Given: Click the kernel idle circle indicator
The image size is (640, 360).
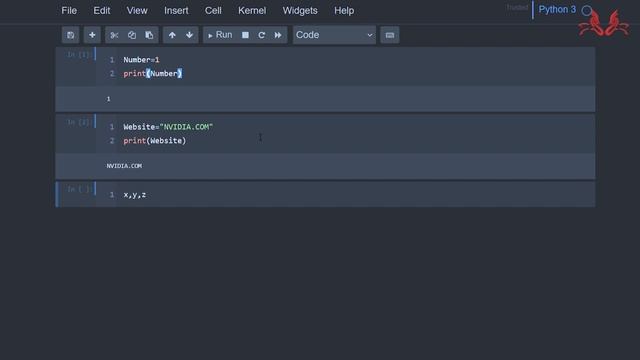Looking at the screenshot, I should [587, 11].
